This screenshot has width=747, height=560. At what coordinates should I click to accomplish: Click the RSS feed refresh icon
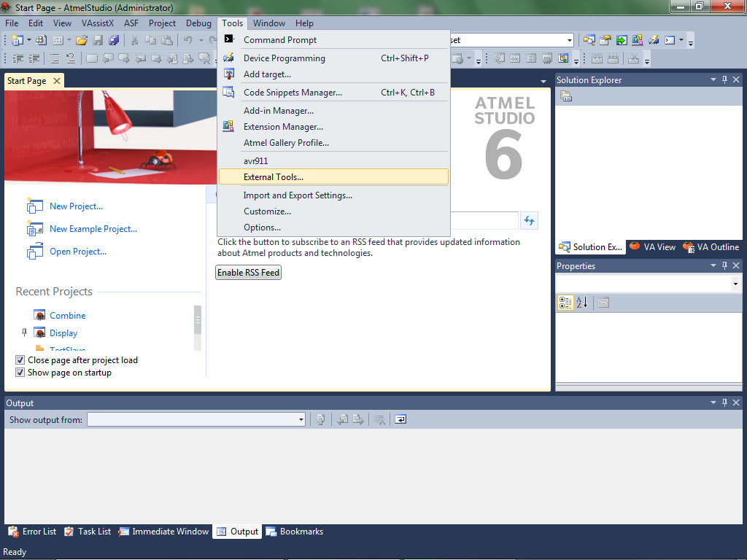[x=530, y=220]
